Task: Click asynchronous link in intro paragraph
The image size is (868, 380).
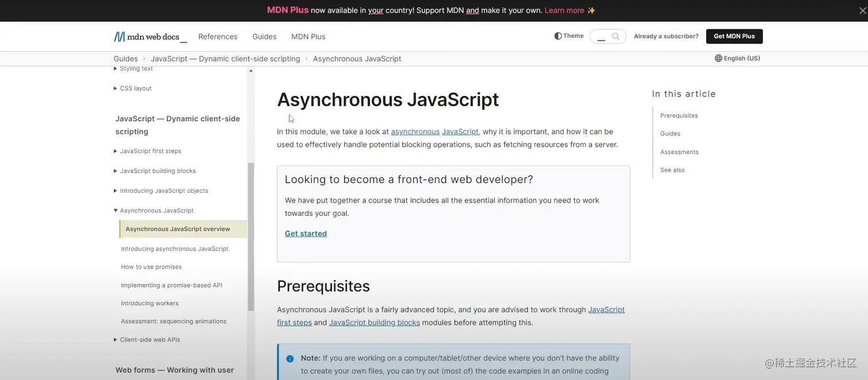Action: pyautogui.click(x=415, y=132)
